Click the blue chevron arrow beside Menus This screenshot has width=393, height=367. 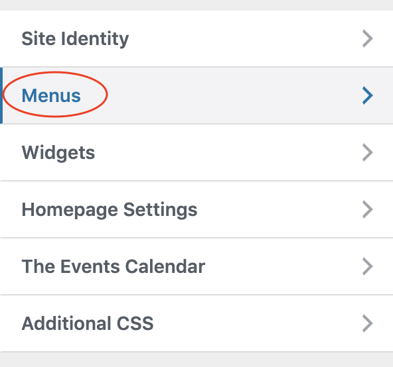[x=367, y=96]
